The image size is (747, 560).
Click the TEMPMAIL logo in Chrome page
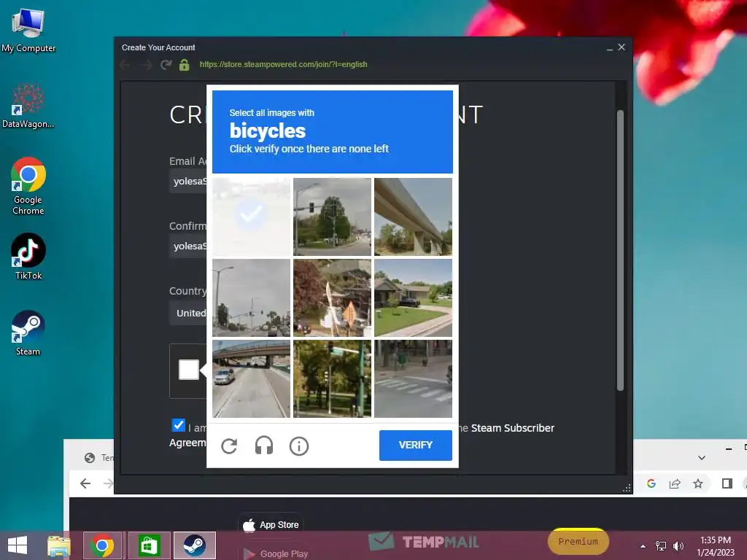424,542
